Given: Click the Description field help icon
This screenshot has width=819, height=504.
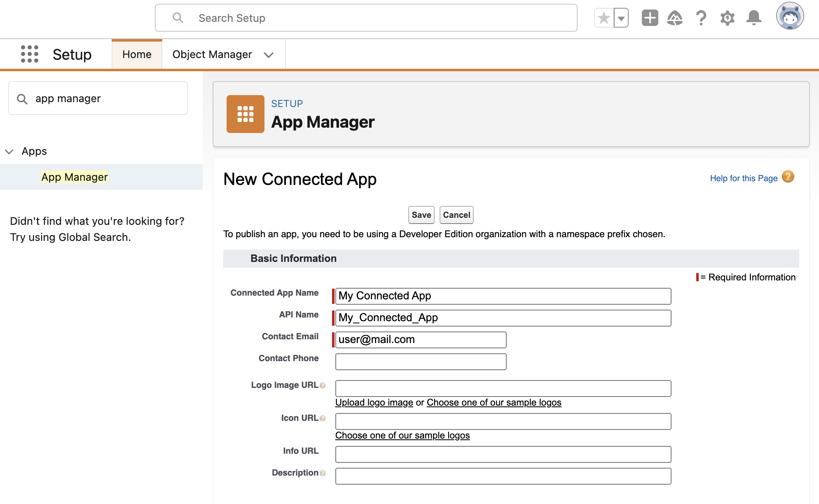Looking at the screenshot, I should pyautogui.click(x=323, y=473).
